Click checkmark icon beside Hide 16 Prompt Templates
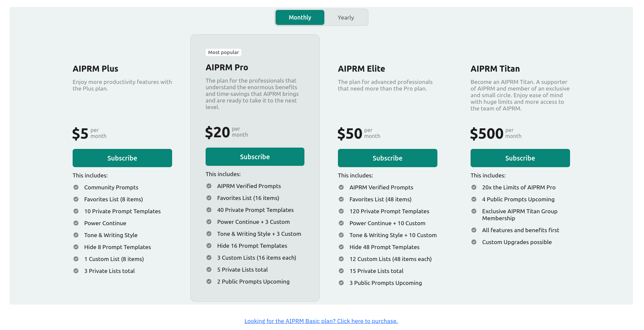Viewport: 644px width, 330px height. click(209, 245)
